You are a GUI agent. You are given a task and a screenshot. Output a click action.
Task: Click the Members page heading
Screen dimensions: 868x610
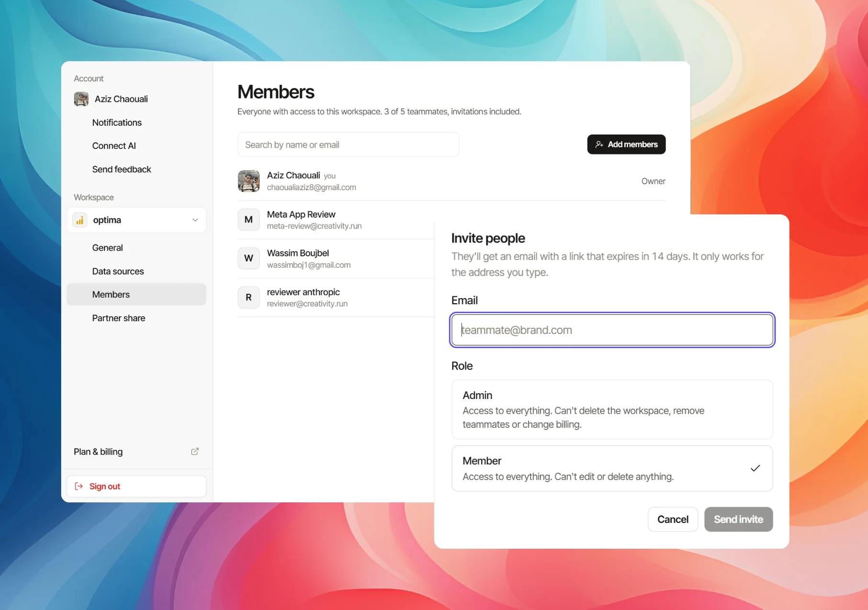pos(276,92)
